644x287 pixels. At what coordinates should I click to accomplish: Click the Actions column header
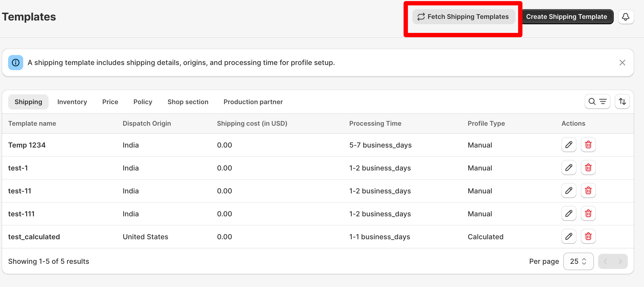pos(573,124)
